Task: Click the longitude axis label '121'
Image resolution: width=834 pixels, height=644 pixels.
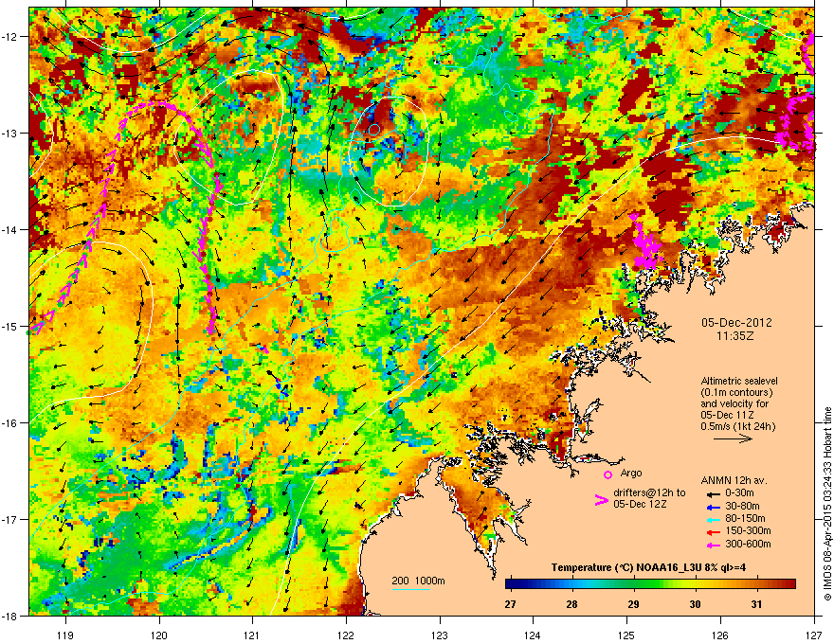Action: [252, 635]
